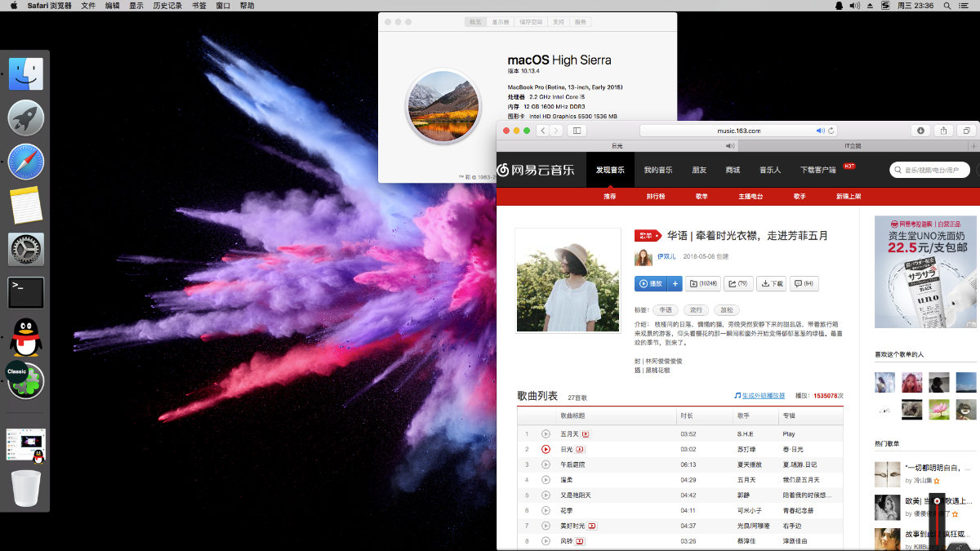Open comments button showing 84
This screenshot has height=551, width=980.
(x=804, y=283)
